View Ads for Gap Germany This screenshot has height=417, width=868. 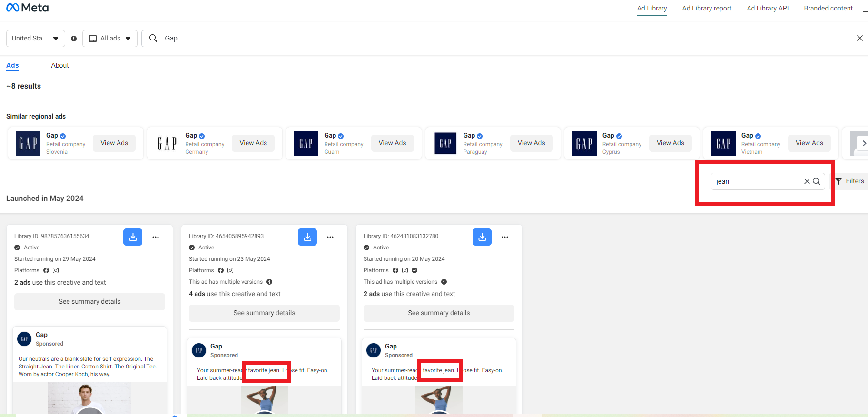[253, 143]
